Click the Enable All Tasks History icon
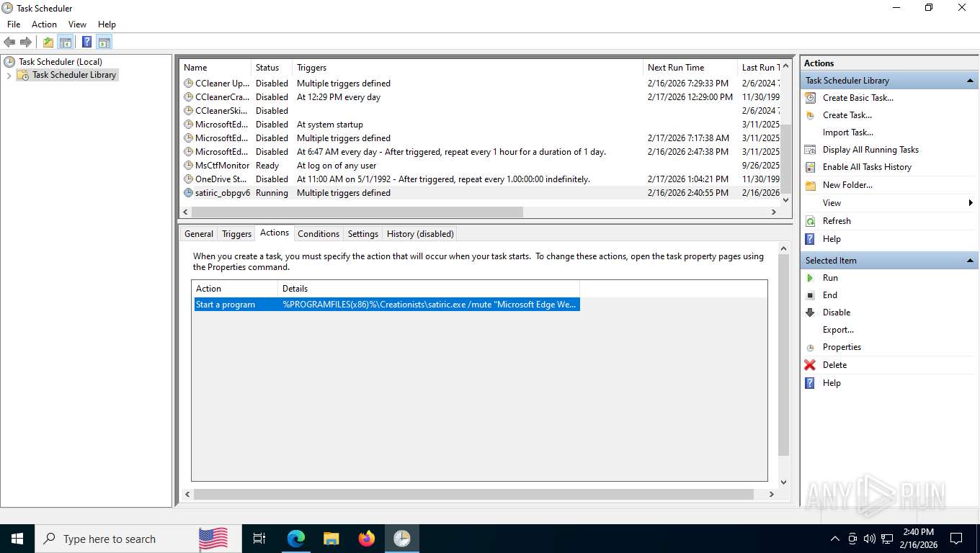The height and width of the screenshot is (553, 980). (x=811, y=167)
